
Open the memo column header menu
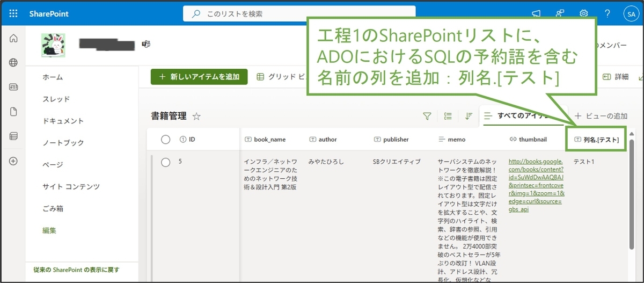pos(452,140)
